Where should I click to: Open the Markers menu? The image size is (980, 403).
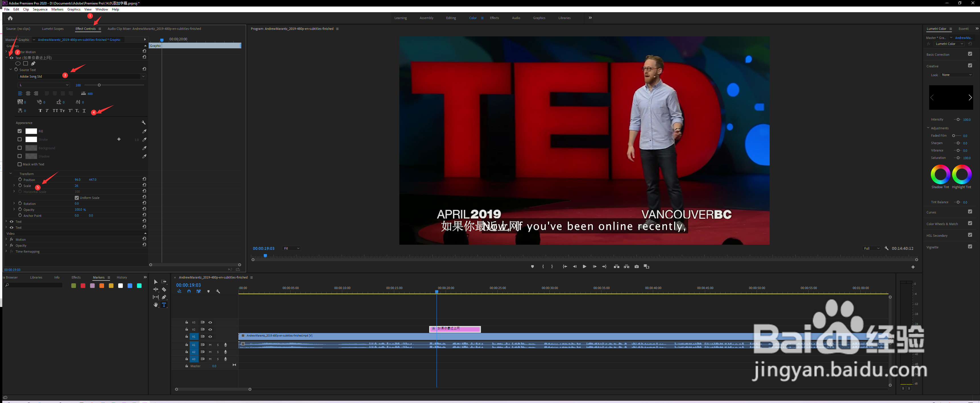coord(57,9)
